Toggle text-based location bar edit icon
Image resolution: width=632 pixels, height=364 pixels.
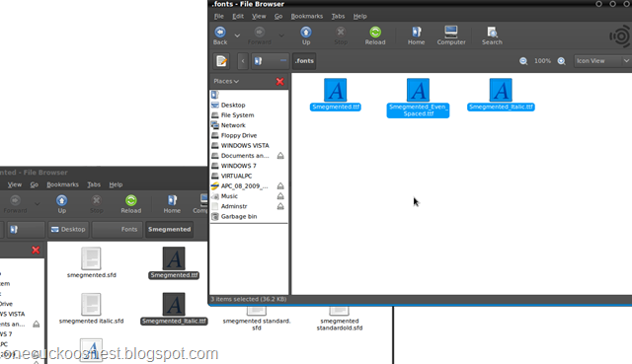click(221, 61)
